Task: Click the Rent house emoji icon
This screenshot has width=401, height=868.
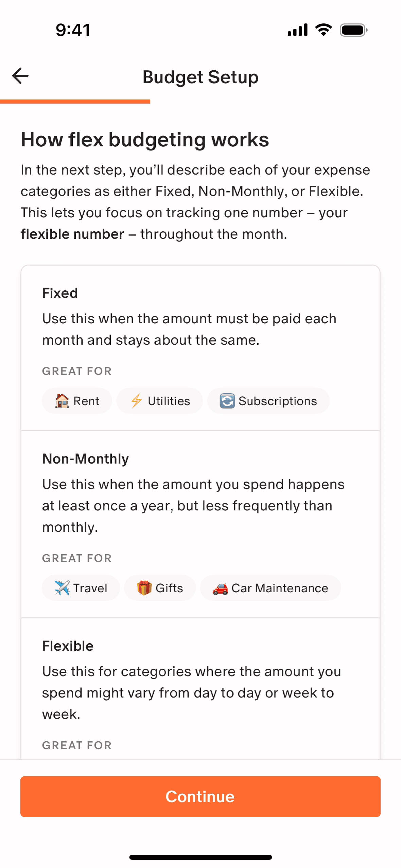Action: tap(62, 401)
